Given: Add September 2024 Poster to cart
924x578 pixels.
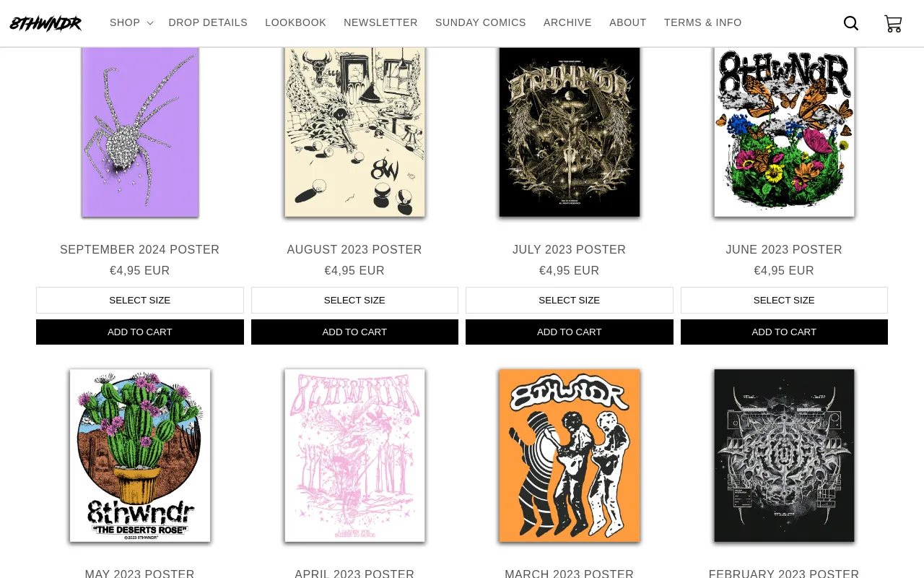Looking at the screenshot, I should (140, 332).
